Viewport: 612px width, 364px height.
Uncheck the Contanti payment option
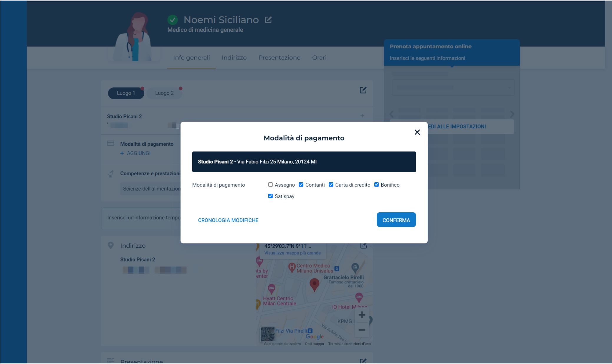[x=301, y=185]
